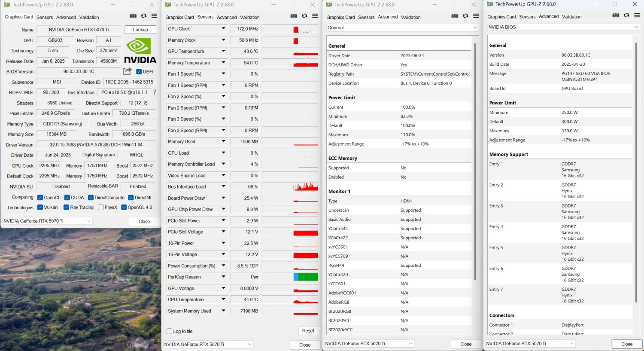Toggle the OpenGL 4.6 checkbox
644x351 pixels.
tap(124, 208)
